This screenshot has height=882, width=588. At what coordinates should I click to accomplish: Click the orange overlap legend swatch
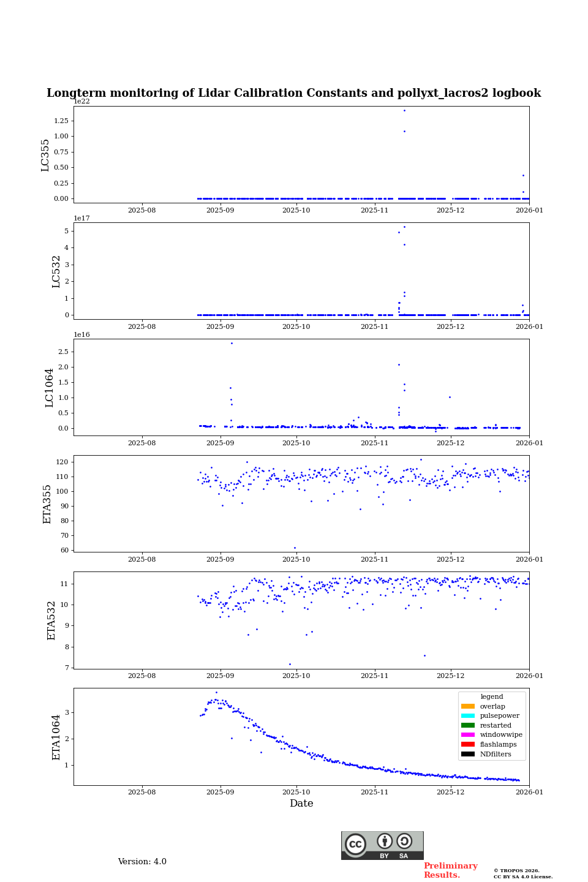(x=467, y=706)
